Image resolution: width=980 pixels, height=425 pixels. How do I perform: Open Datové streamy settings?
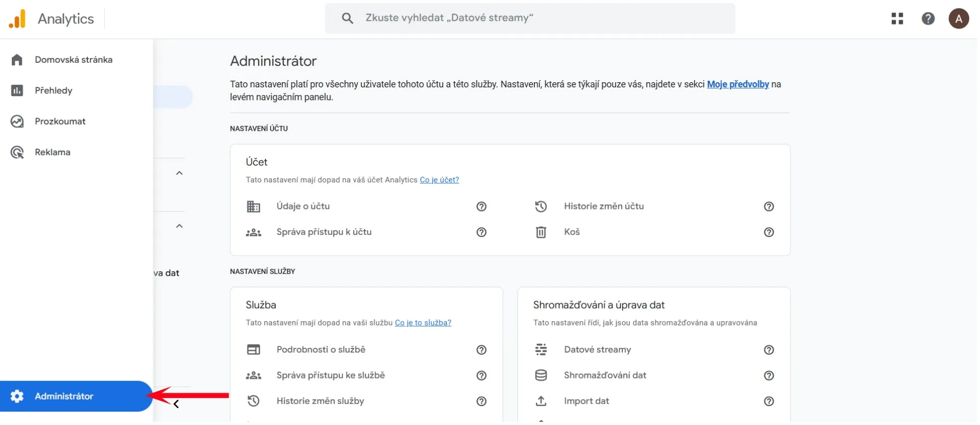coord(597,350)
